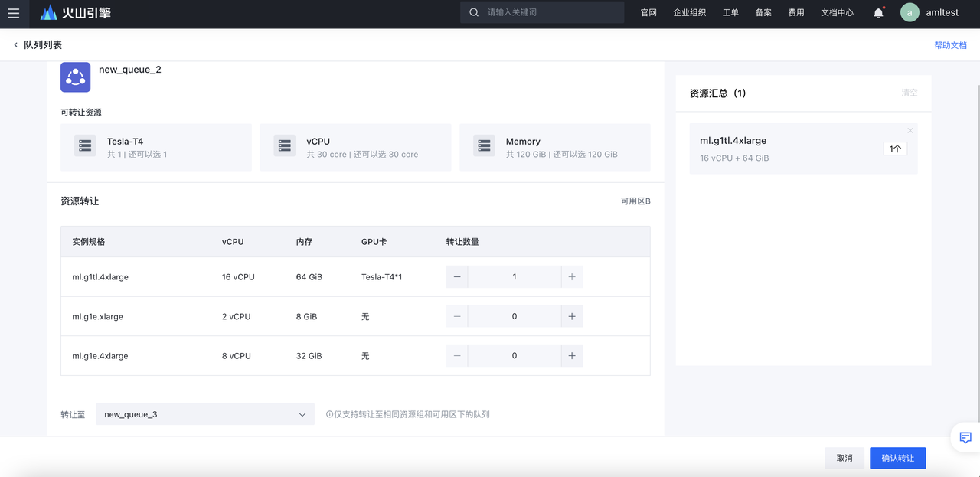The image size is (980, 477).
Task: Click the Tesla-T4*1 GPU cell
Action: [381, 277]
